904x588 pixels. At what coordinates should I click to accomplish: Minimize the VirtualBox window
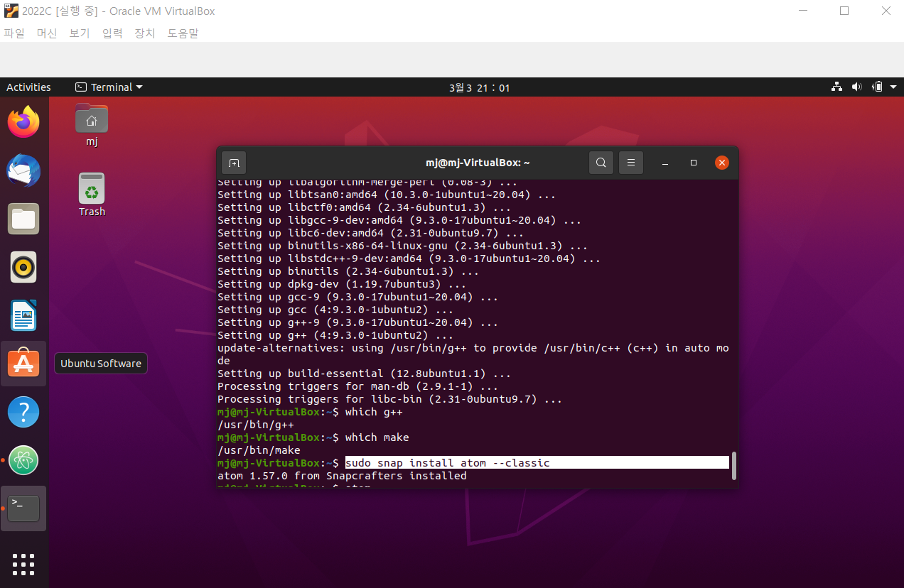coord(803,11)
